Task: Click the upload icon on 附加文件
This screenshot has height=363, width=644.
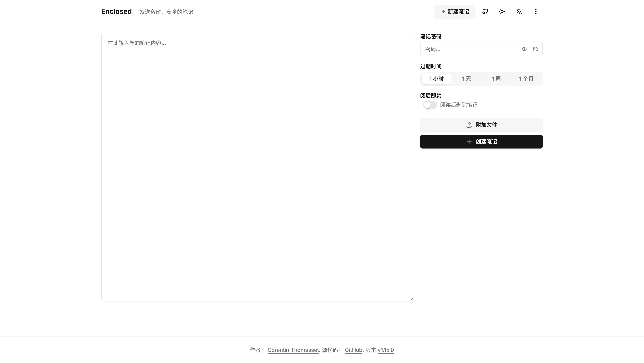Action: (469, 125)
